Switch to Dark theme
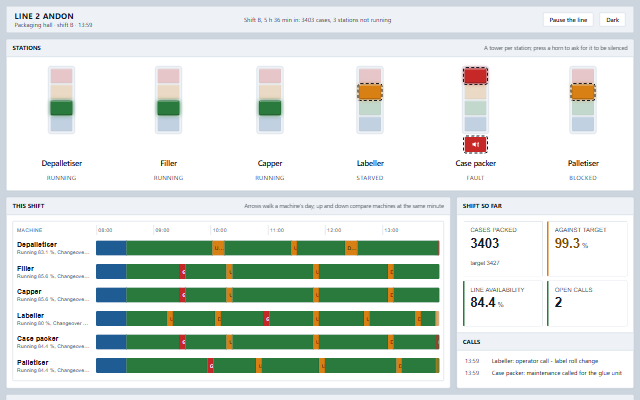The image size is (640, 400). 612,20
